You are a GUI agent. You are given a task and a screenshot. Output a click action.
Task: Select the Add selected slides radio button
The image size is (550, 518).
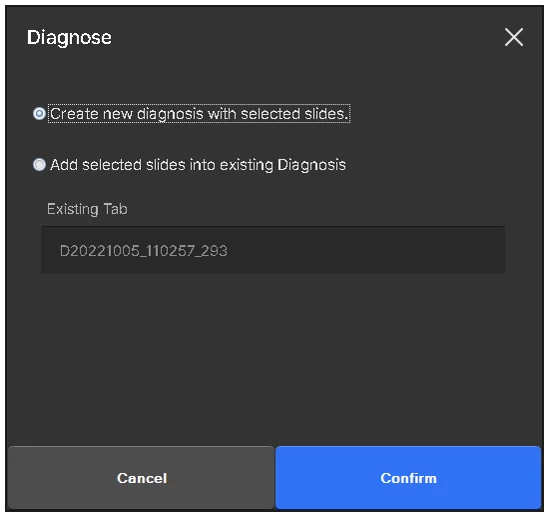pos(39,164)
